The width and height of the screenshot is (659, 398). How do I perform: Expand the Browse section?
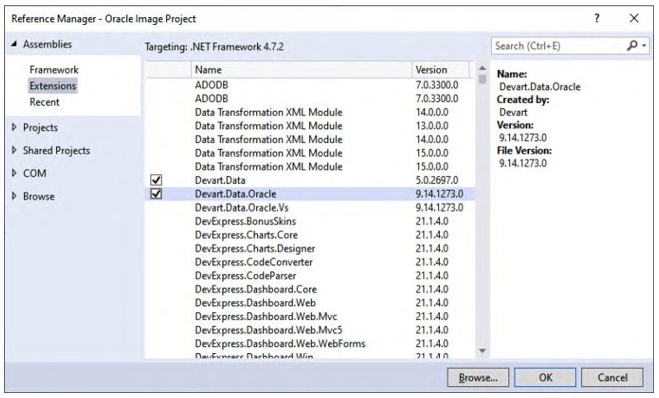coord(14,196)
